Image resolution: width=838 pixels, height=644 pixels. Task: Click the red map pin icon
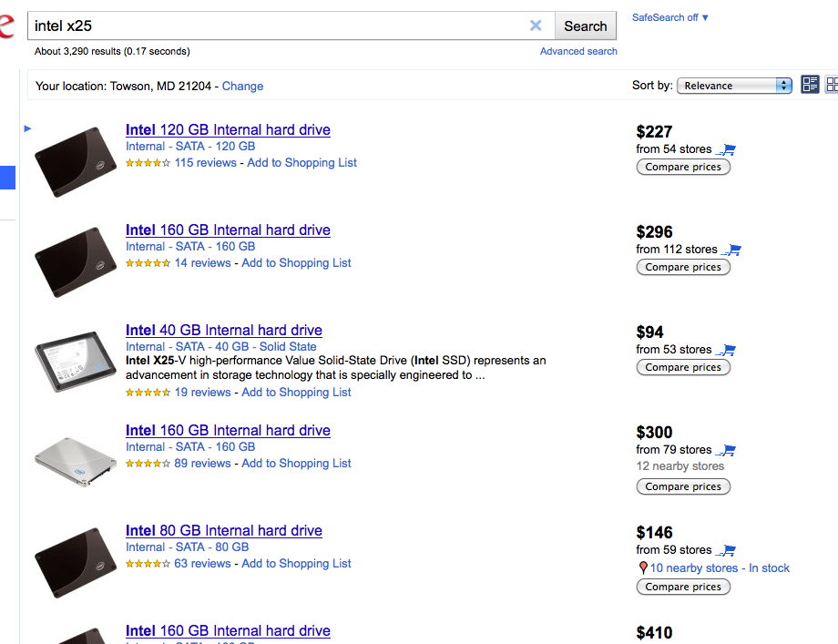pos(643,568)
